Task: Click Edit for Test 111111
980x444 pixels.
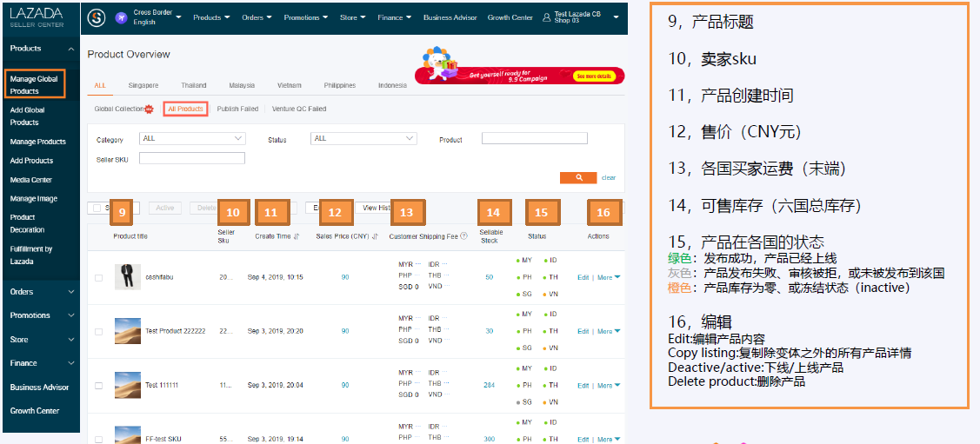Action: [x=583, y=385]
